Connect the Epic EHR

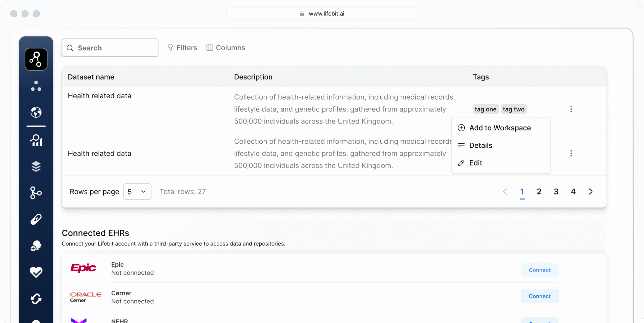(540, 270)
